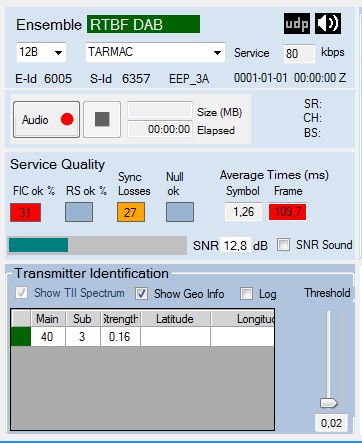
Task: Click the 80 kbps service field
Action: pyautogui.click(x=299, y=53)
